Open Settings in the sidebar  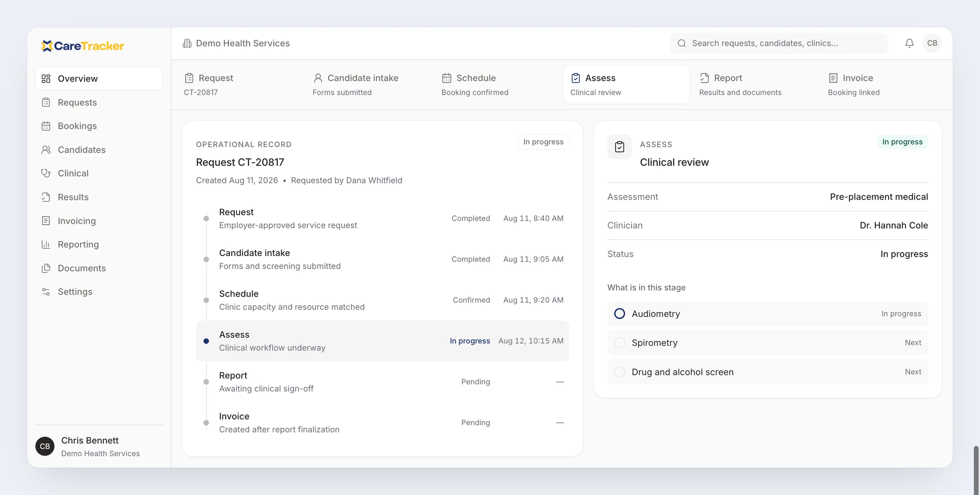tap(99, 292)
